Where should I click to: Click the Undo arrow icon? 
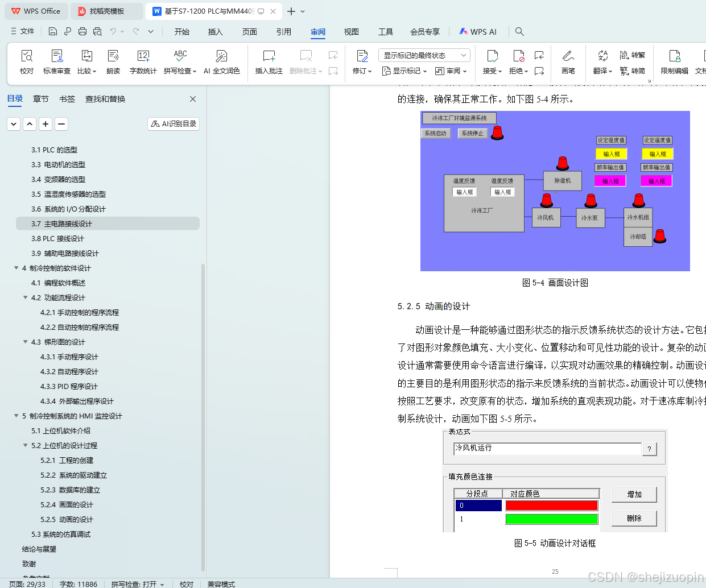[x=113, y=31]
